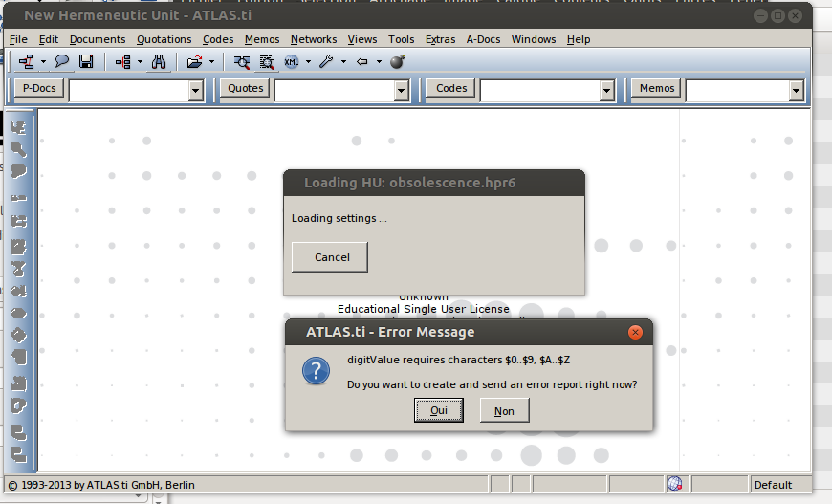Image resolution: width=832 pixels, height=504 pixels.
Task: Click Oui to send error report
Action: [x=439, y=410]
